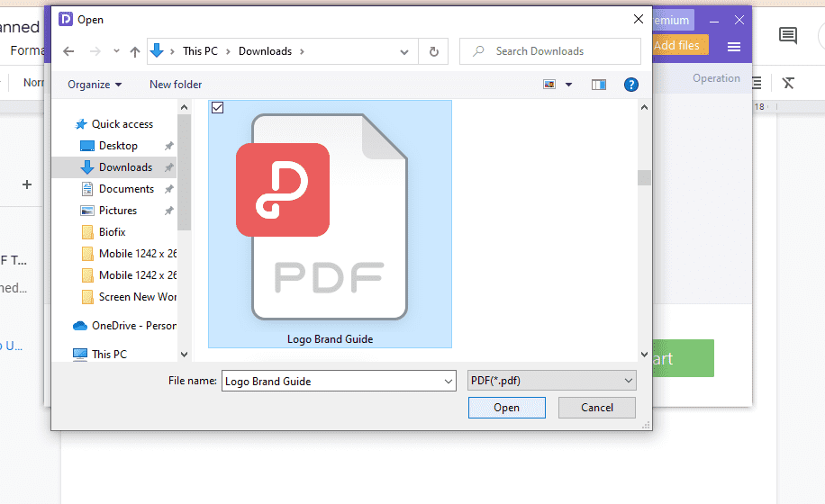
Task: Change the view with view icon
Action: click(x=549, y=85)
